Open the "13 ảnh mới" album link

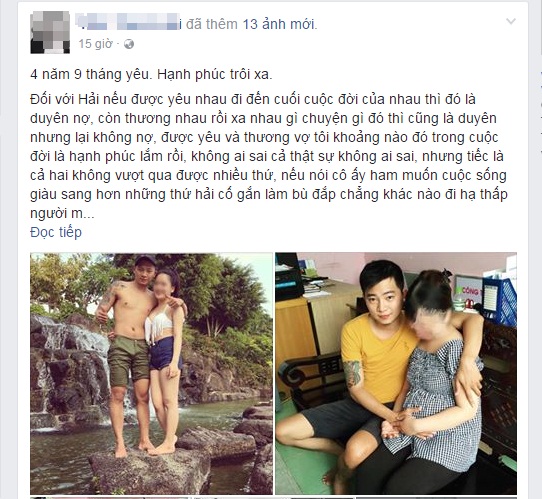[x=280, y=24]
